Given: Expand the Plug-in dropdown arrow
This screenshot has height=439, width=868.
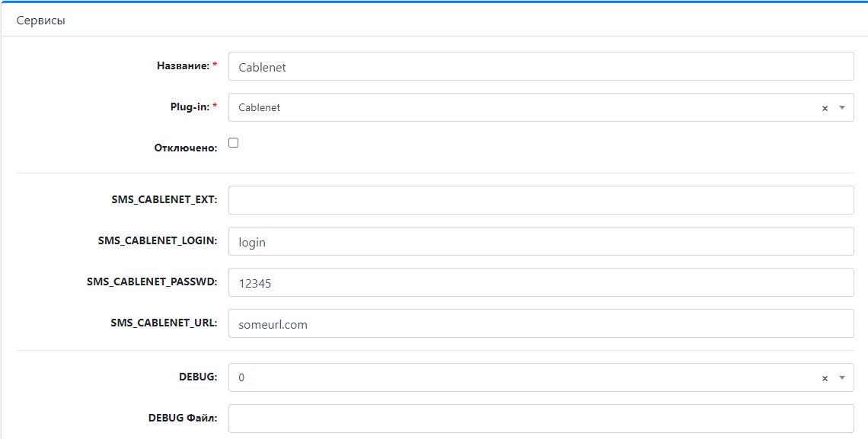Looking at the screenshot, I should pos(842,108).
